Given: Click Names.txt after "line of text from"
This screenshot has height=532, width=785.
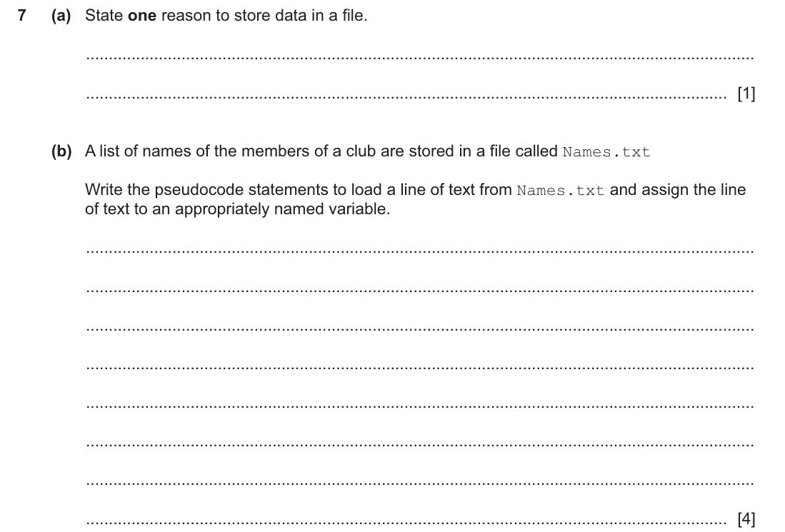Looking at the screenshot, I should coord(560,190).
